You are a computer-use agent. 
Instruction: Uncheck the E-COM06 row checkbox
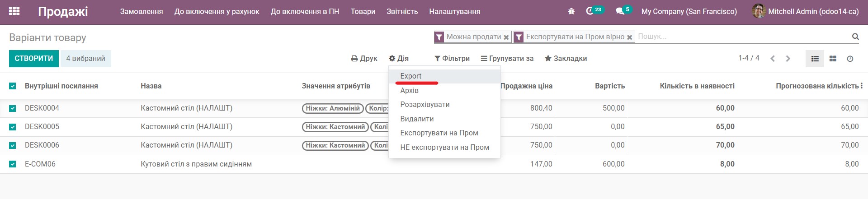13,164
